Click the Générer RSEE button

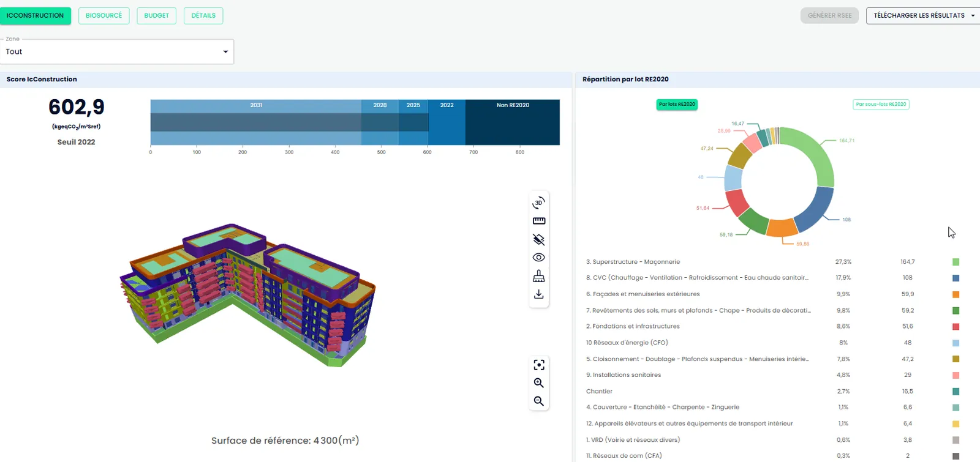[x=829, y=15]
